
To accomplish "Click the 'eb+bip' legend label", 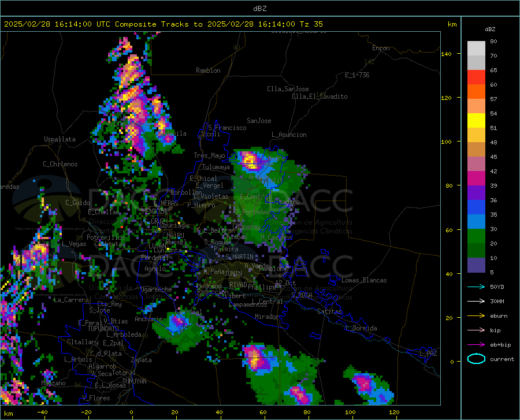I will tap(500, 345).
